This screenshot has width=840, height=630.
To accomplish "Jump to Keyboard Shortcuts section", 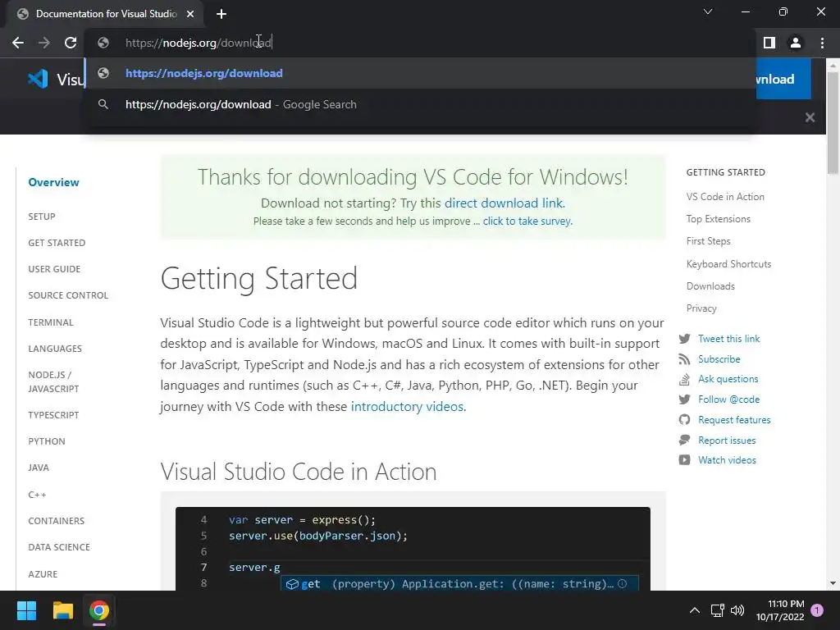I will pyautogui.click(x=728, y=264).
